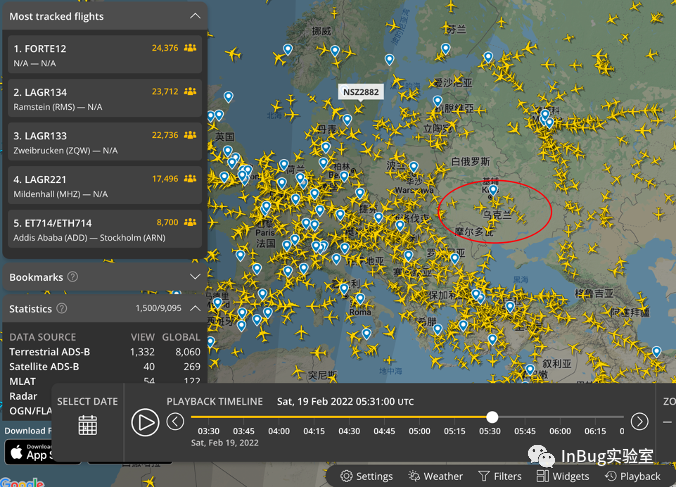Image resolution: width=676 pixels, height=488 pixels.
Task: Select ET714 Addis Ababa to Stockholm flight
Action: [x=105, y=229]
